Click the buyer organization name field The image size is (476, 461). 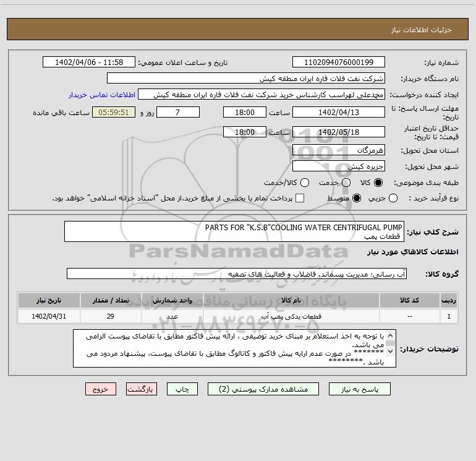point(246,78)
